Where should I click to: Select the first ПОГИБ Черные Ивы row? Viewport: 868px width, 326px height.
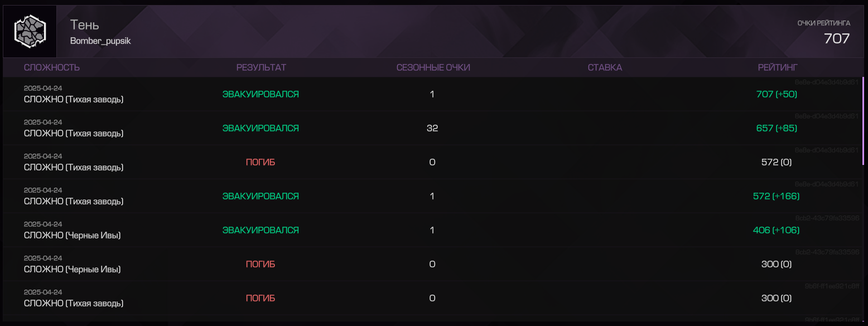(433, 264)
